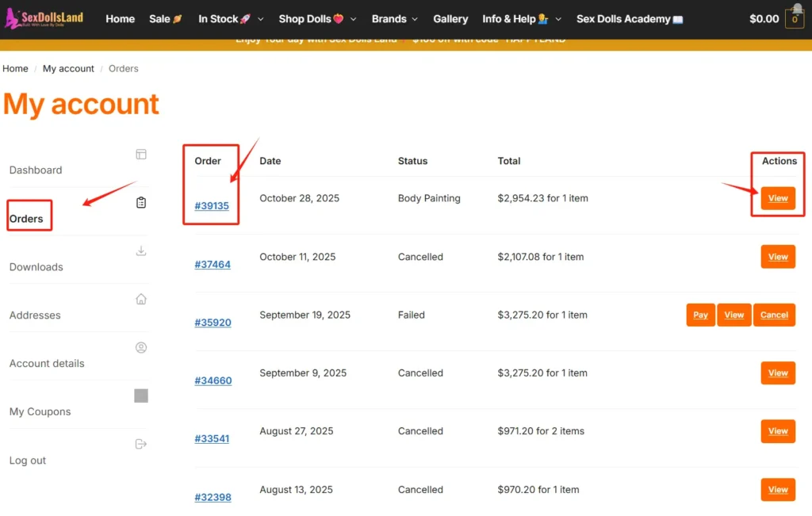Select the Orders clipboard icon
This screenshot has width=812, height=516.
click(x=141, y=202)
